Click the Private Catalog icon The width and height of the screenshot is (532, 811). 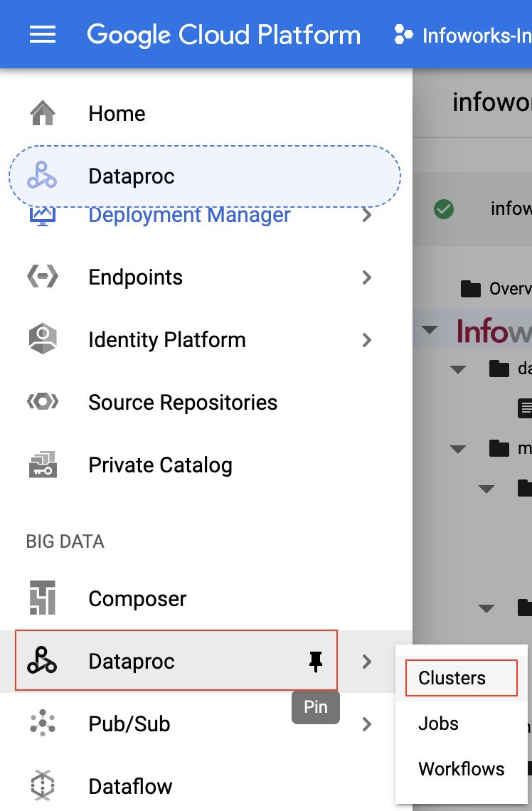pos(43,465)
